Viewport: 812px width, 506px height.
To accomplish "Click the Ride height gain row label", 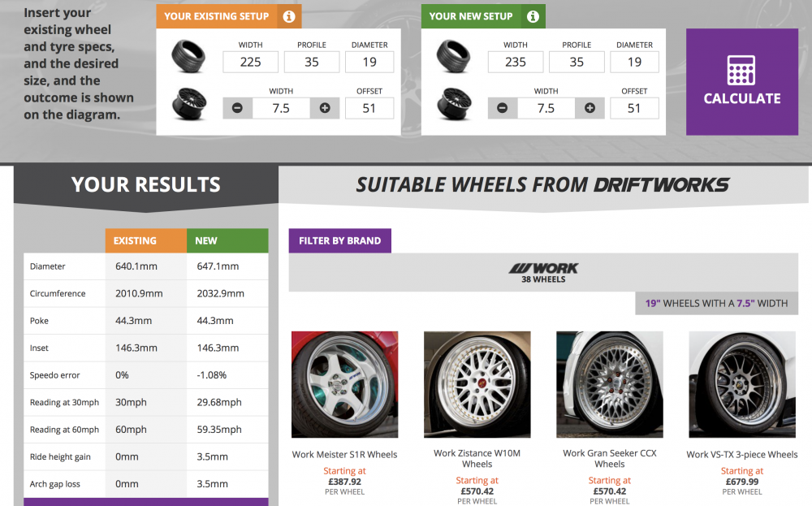I will point(60,456).
